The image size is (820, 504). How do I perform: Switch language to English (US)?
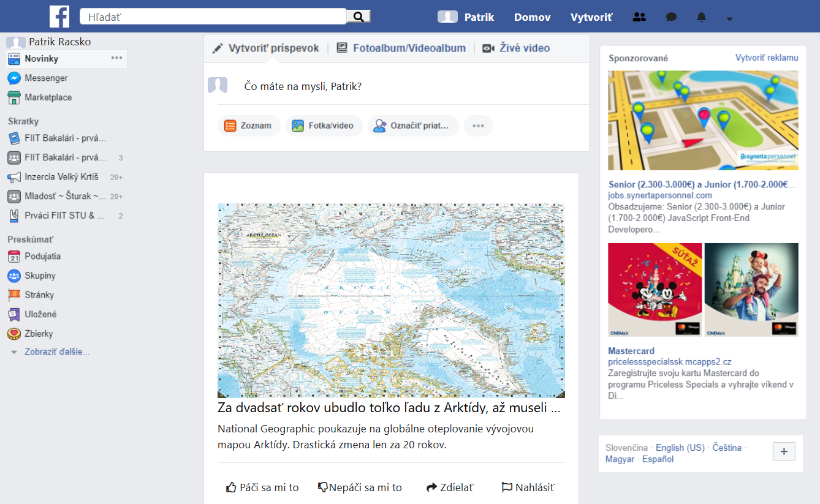pyautogui.click(x=680, y=448)
